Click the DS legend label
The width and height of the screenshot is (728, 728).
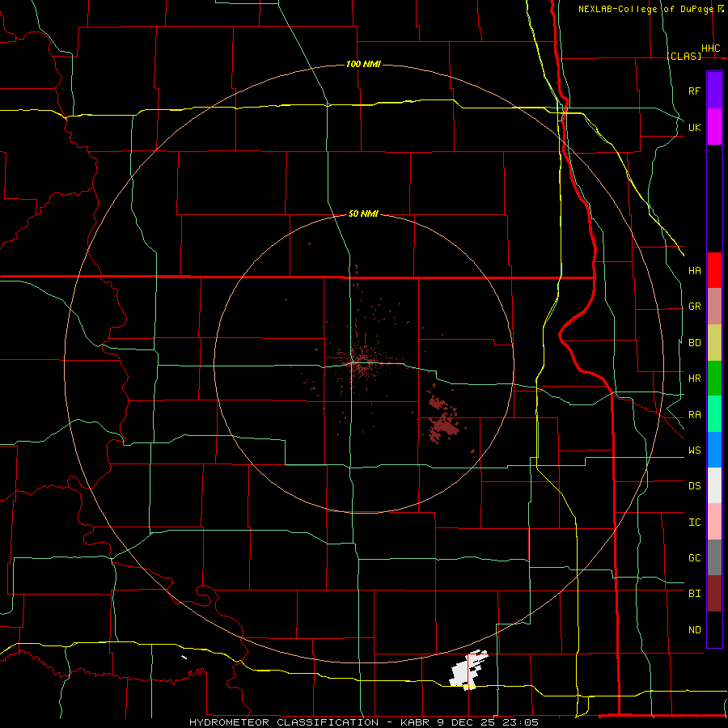pos(694,486)
